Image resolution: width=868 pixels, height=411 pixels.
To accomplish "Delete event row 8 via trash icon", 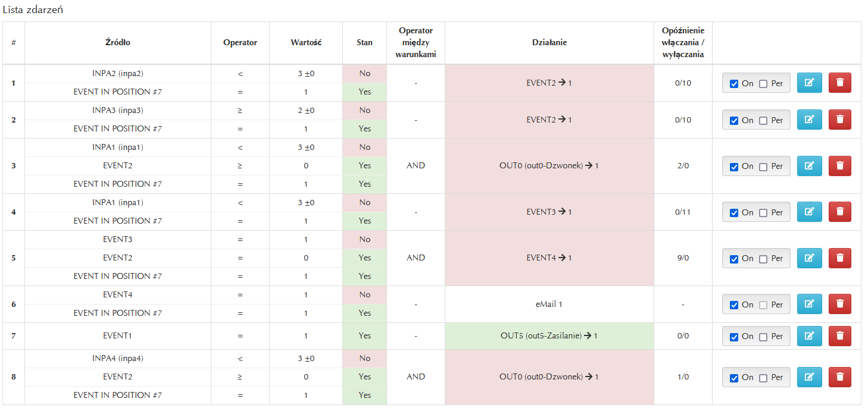I will pos(839,377).
